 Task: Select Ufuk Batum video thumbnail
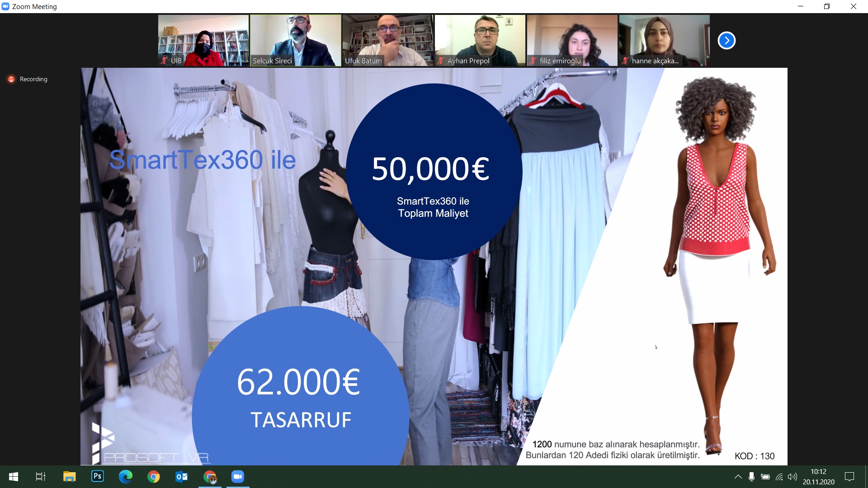[x=388, y=41]
